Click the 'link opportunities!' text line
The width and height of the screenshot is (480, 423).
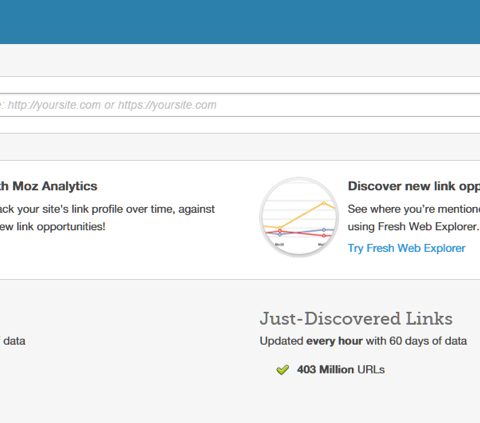pyautogui.click(x=53, y=227)
